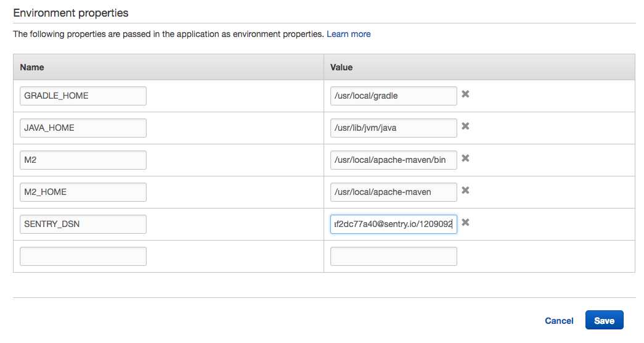Cancel the environment properties changes
644x343 pixels.
point(559,321)
